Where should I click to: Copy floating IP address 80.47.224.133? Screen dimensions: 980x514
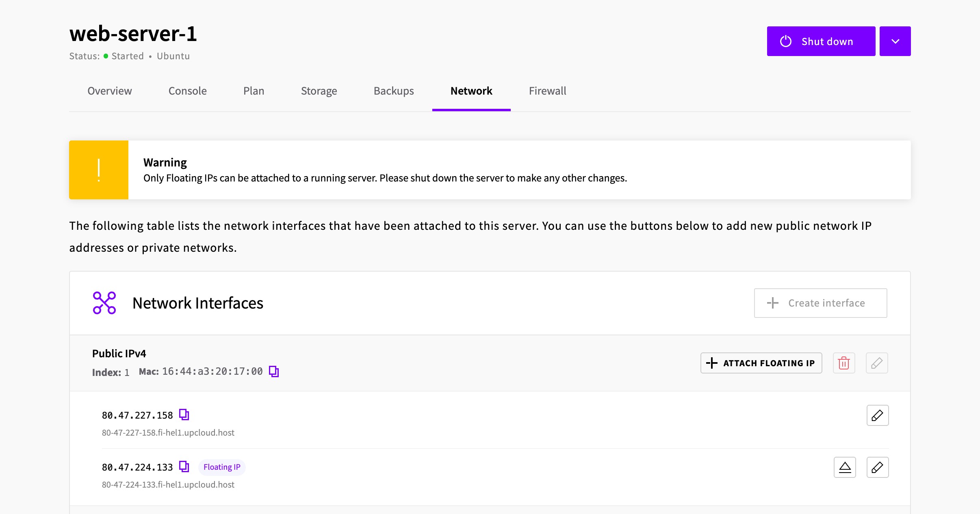(x=184, y=466)
